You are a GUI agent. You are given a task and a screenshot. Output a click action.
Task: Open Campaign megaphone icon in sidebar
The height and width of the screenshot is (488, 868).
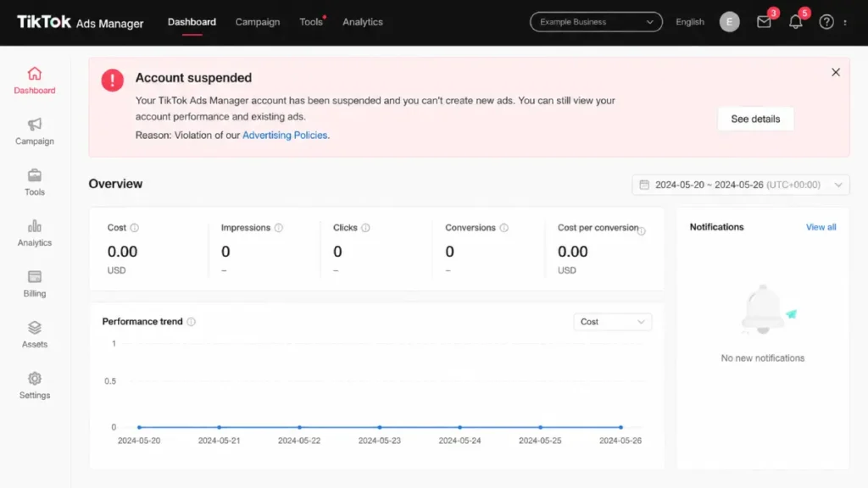point(34,125)
